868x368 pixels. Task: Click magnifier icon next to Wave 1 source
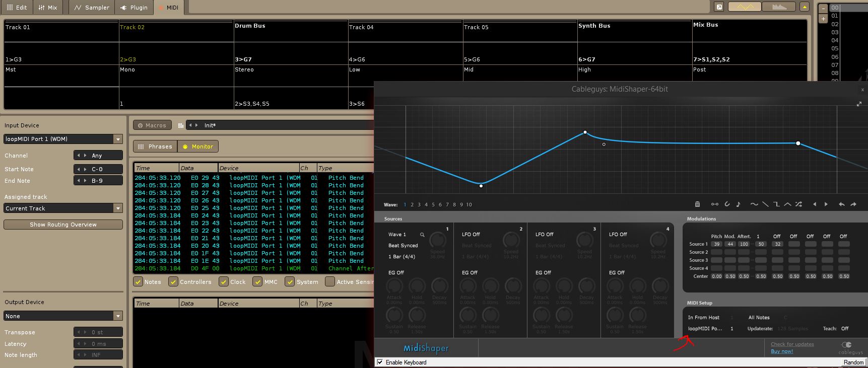[x=422, y=235]
